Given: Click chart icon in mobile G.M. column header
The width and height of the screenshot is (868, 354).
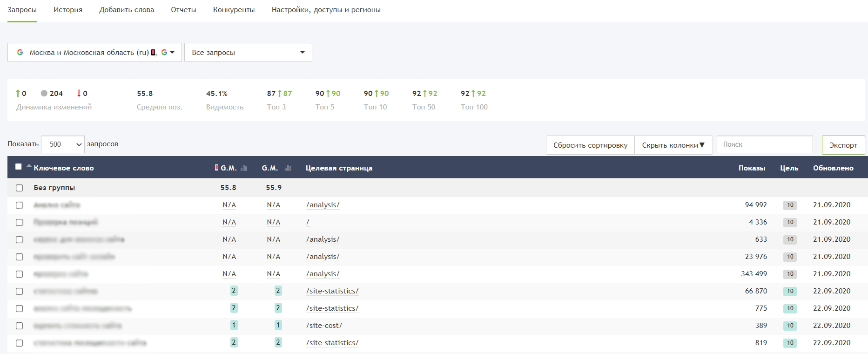Looking at the screenshot, I should coord(244,168).
